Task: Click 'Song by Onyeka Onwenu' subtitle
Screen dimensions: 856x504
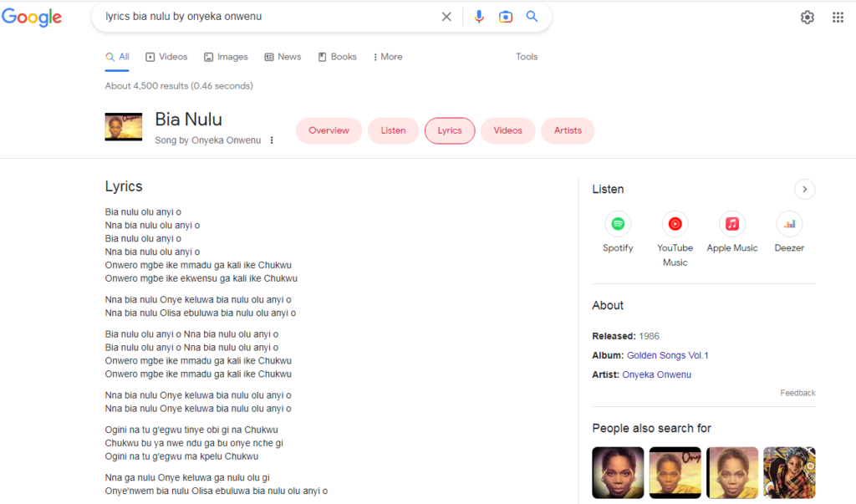Action: pos(207,140)
